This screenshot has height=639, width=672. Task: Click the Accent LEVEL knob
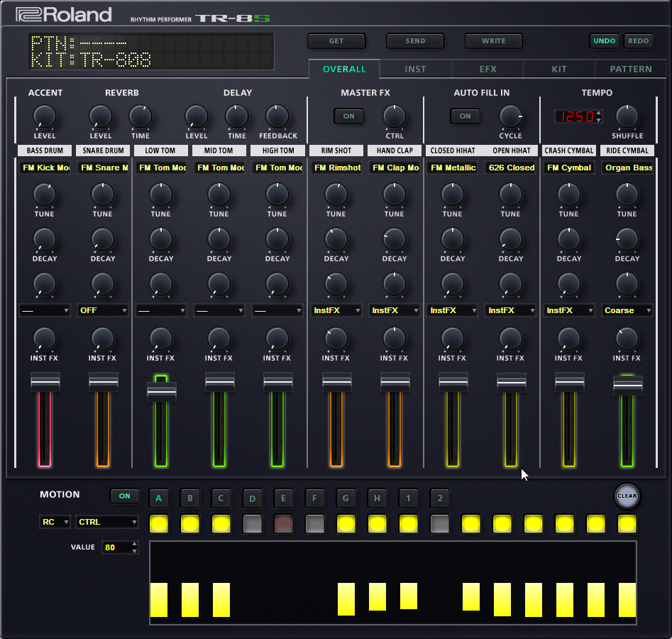pos(45,116)
